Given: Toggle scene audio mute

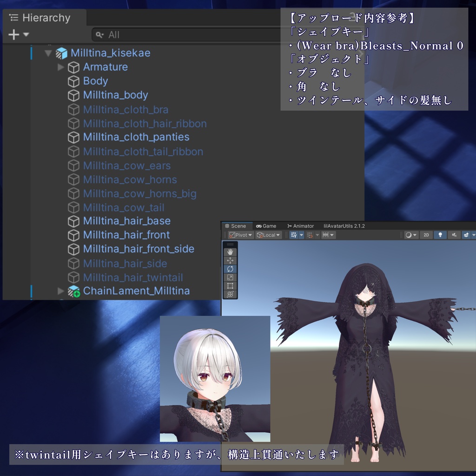Looking at the screenshot, I should click(x=454, y=235).
